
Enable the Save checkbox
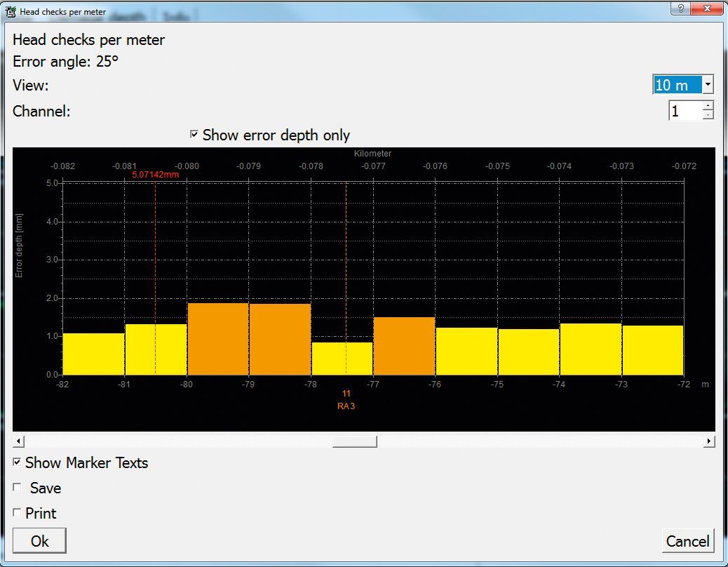point(17,487)
